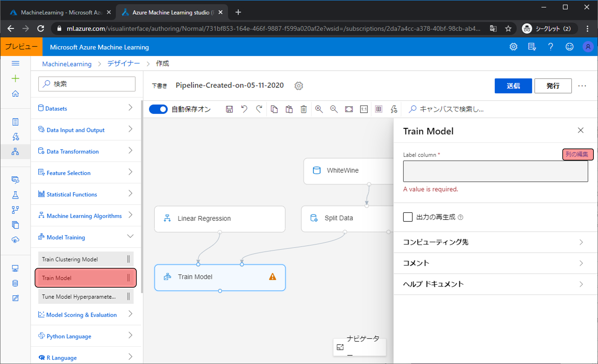The width and height of the screenshot is (598, 364).
Task: Click the paste clipboard icon
Action: tap(289, 109)
